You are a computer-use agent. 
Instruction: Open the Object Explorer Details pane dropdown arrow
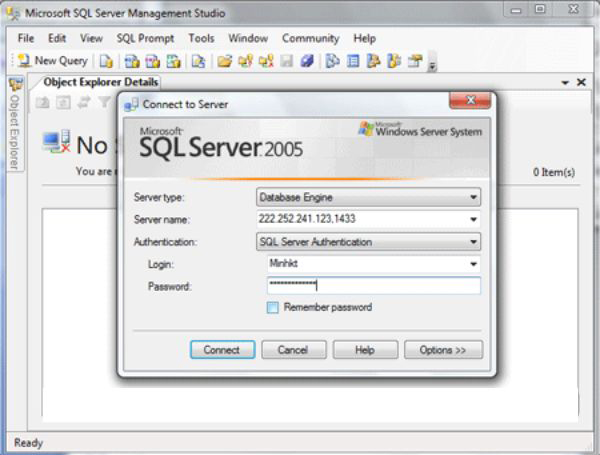565,82
